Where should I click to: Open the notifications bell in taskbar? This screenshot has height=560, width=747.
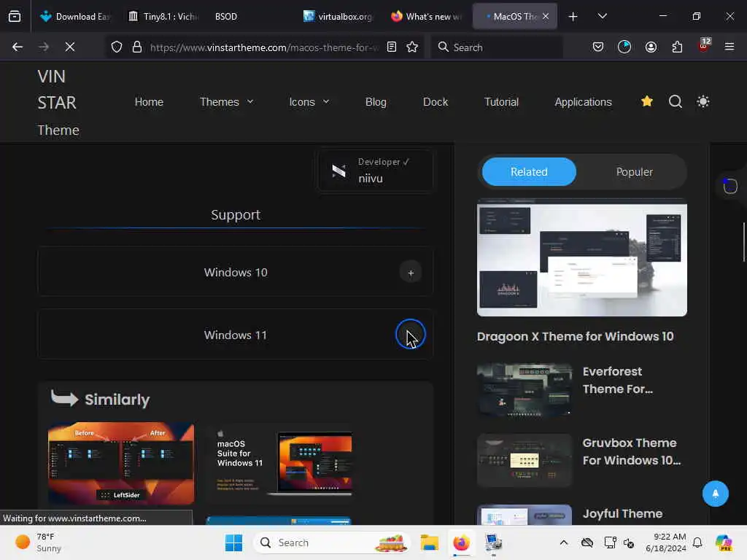point(697,542)
